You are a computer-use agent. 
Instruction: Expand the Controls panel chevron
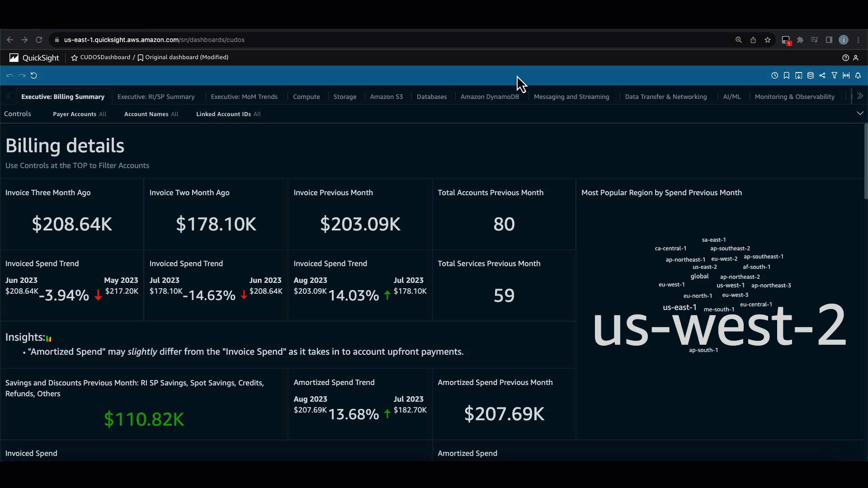click(860, 113)
